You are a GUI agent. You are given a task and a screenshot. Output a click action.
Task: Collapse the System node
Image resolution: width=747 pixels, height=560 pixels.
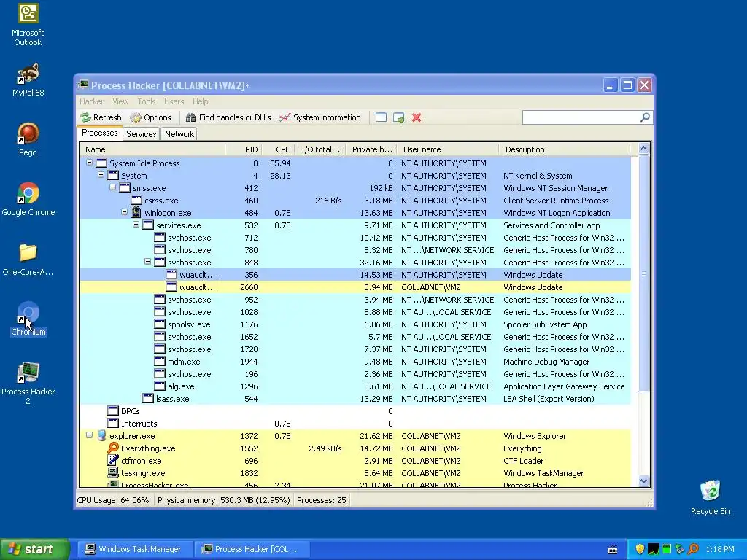pos(101,175)
